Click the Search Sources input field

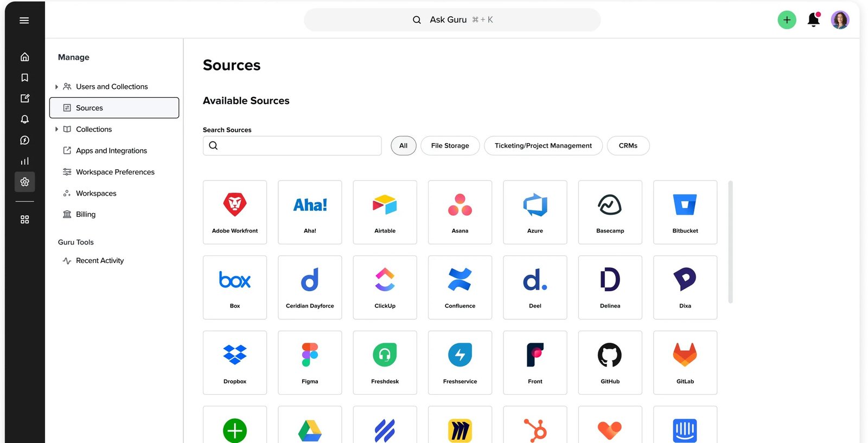point(292,145)
